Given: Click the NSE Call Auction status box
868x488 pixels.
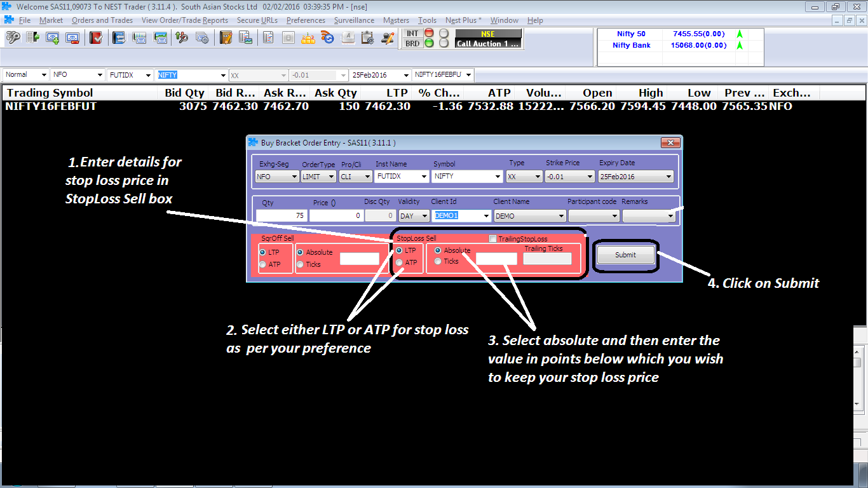Looking at the screenshot, I should tap(488, 39).
